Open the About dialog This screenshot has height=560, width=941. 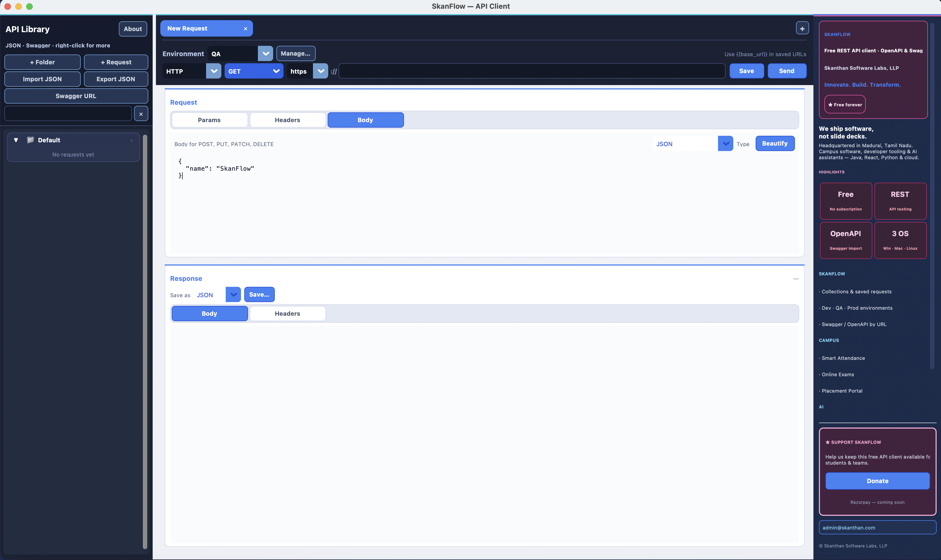133,29
